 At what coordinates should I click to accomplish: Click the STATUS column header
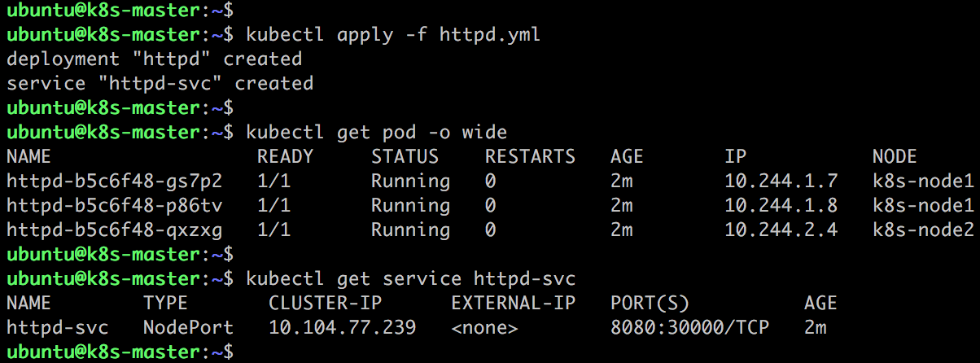[405, 157]
